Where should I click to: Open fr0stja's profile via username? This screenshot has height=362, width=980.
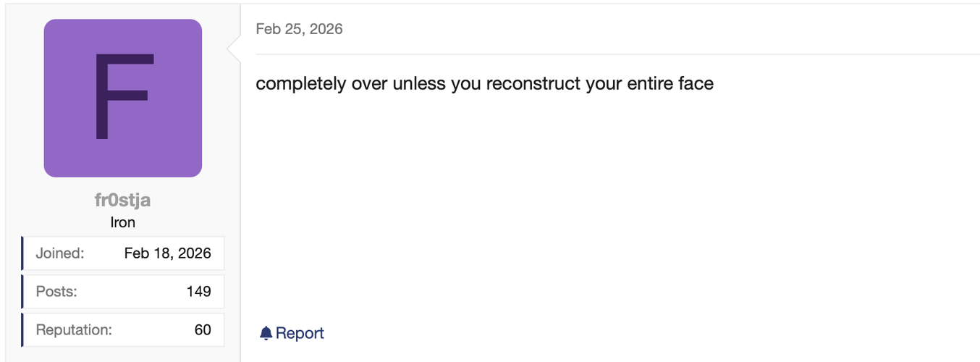pos(123,201)
